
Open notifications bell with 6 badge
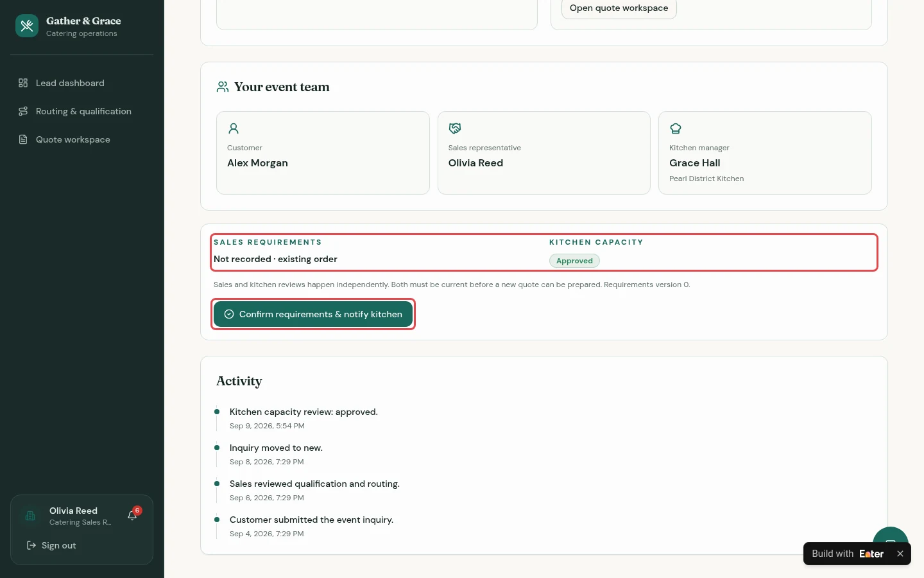click(x=133, y=515)
